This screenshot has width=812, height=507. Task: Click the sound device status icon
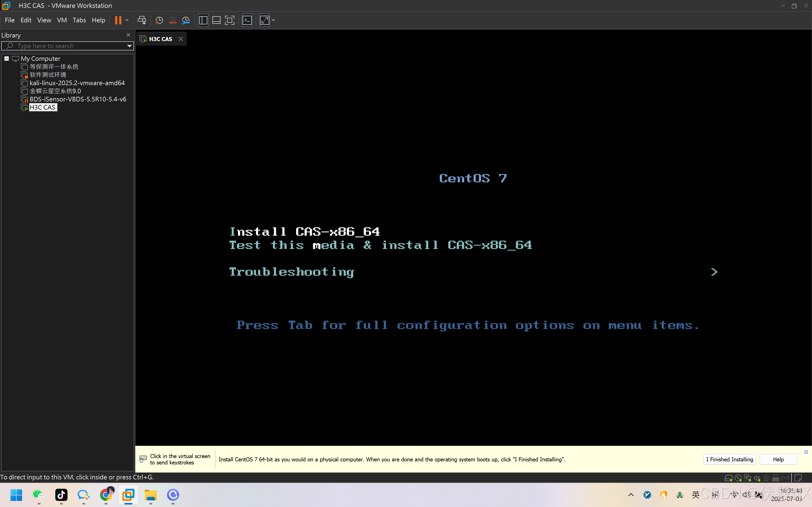(757, 478)
